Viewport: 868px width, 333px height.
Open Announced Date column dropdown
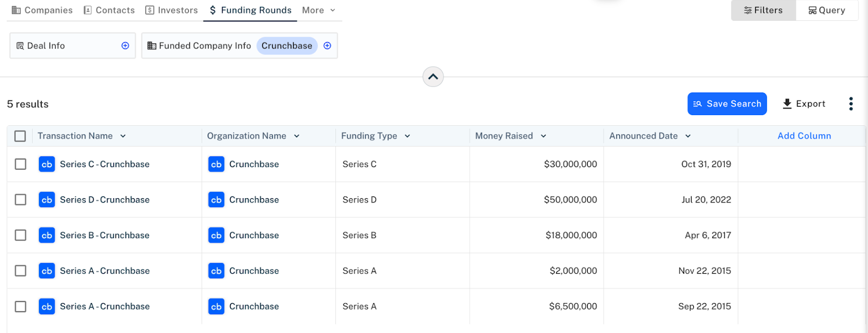click(688, 136)
